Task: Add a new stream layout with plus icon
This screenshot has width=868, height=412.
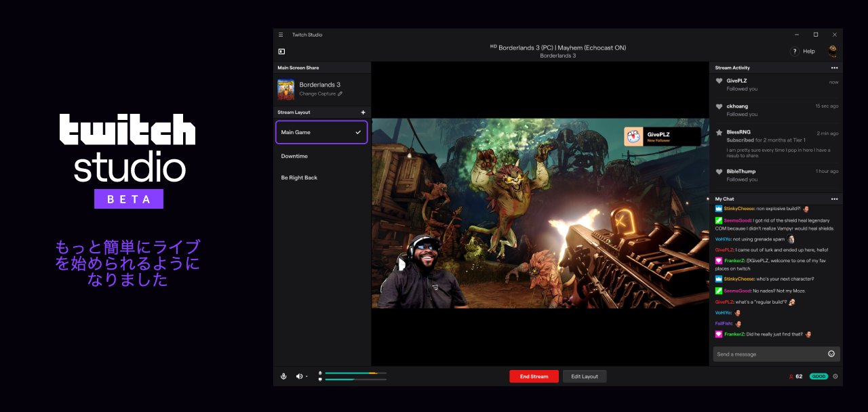Action: pos(363,112)
